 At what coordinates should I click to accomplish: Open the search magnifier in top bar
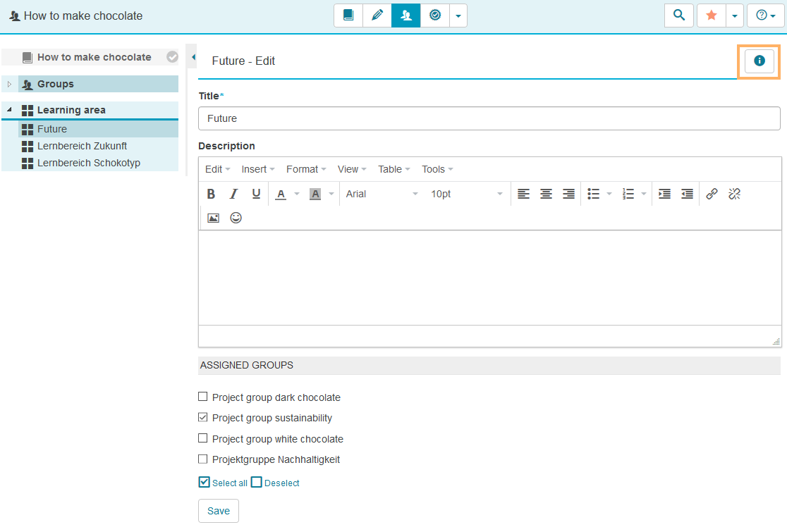coord(679,15)
